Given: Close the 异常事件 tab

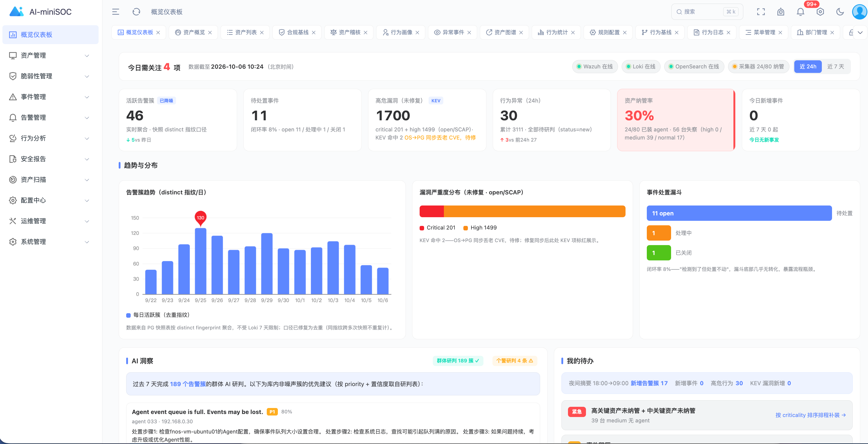Looking at the screenshot, I should [x=469, y=32].
